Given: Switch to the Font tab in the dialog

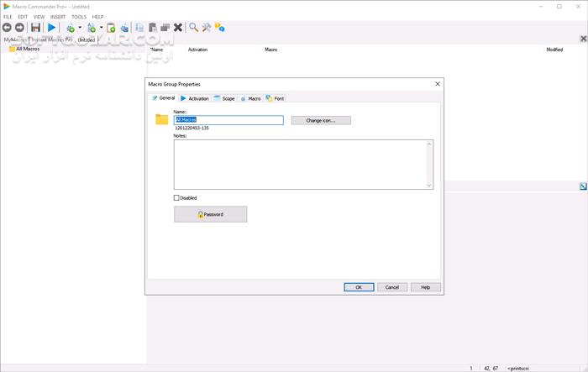Looking at the screenshot, I should 275,98.
